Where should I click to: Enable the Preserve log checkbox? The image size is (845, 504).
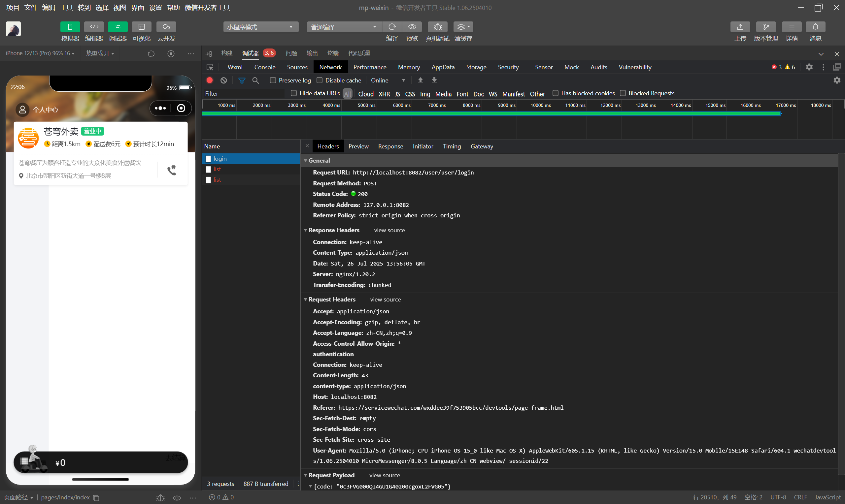(x=273, y=80)
